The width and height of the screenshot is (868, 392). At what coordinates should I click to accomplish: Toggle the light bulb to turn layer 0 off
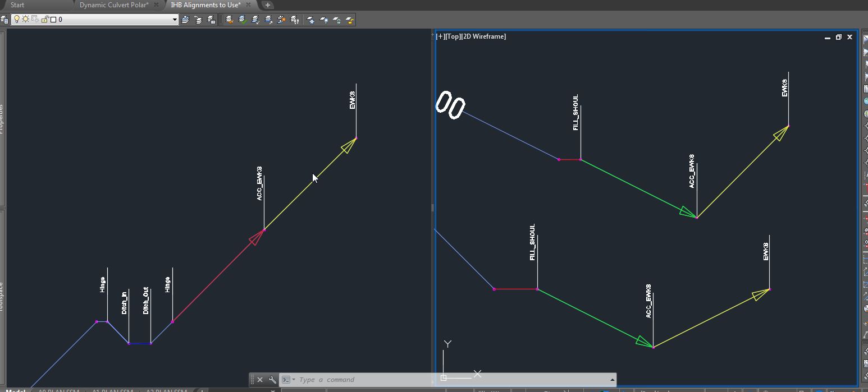(17, 19)
